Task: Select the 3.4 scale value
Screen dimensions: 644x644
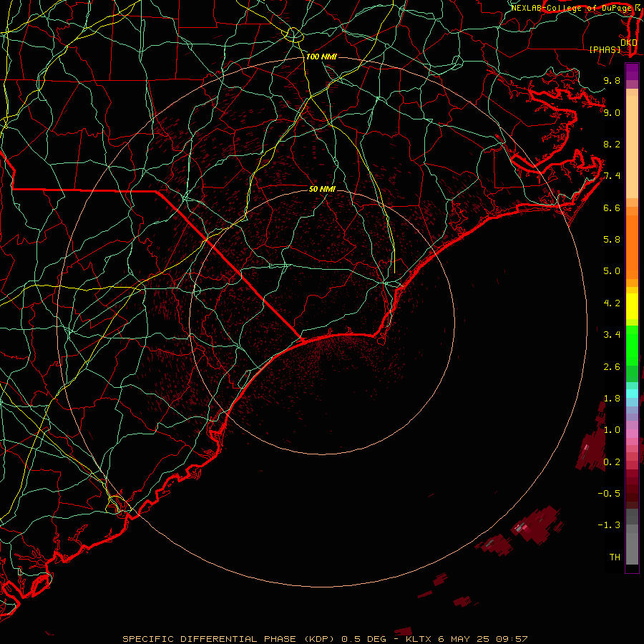Action: point(612,335)
